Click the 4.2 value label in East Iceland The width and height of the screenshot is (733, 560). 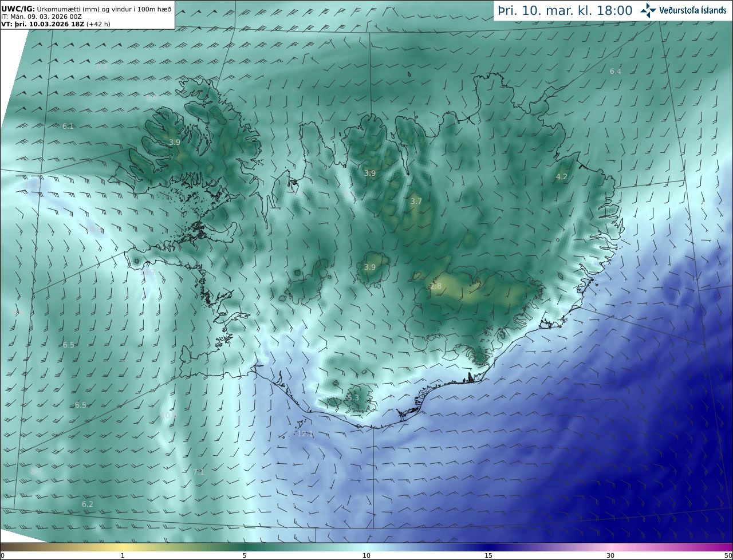coord(562,177)
